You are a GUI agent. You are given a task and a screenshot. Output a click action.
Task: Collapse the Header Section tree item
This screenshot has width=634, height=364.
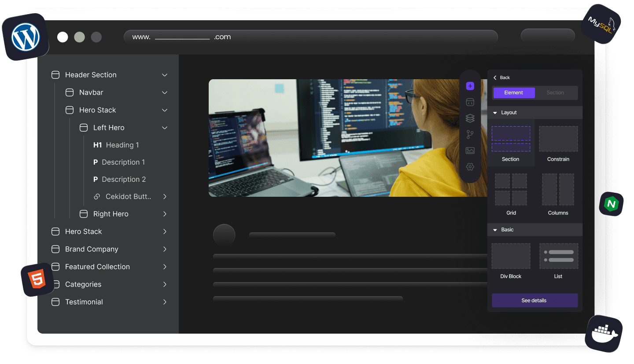tap(165, 75)
